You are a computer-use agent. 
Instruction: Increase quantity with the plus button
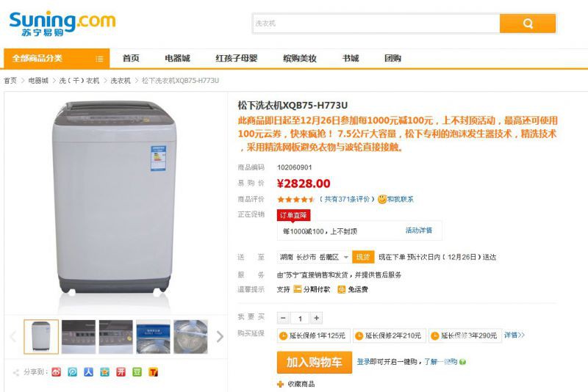pyautogui.click(x=316, y=318)
